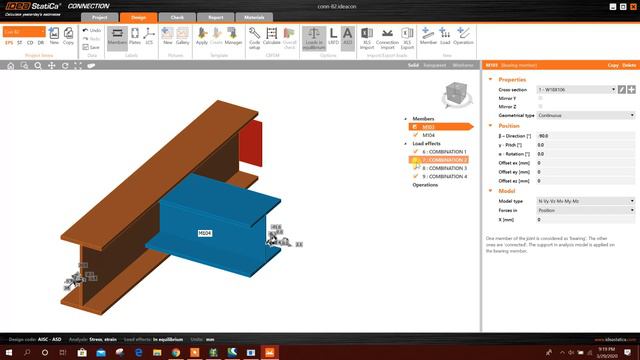The image size is (640, 360).
Task: Toggle Loads in equilibrium option
Action: point(314,38)
